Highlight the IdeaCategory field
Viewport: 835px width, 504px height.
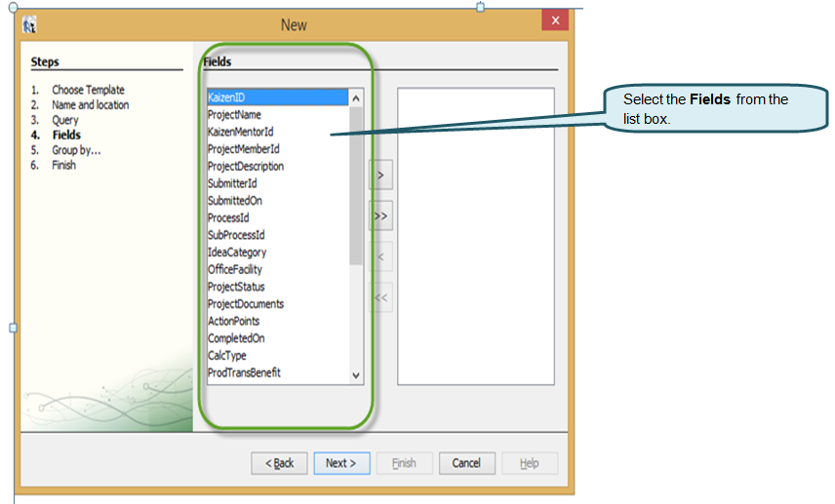237,252
